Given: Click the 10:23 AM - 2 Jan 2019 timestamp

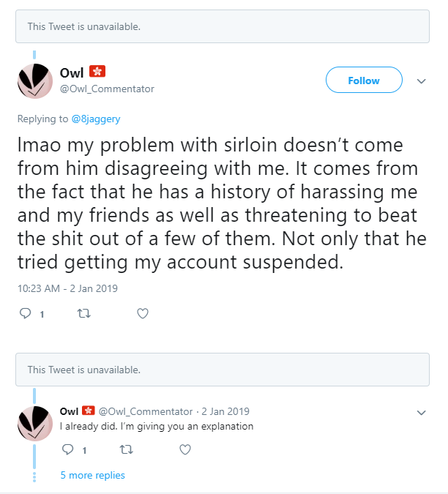Looking at the screenshot, I should point(67,288).
